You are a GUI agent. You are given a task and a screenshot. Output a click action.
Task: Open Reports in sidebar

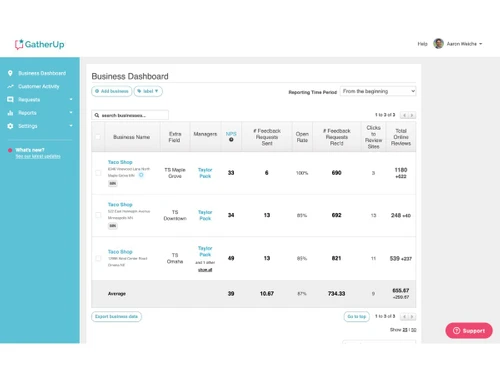click(27, 113)
